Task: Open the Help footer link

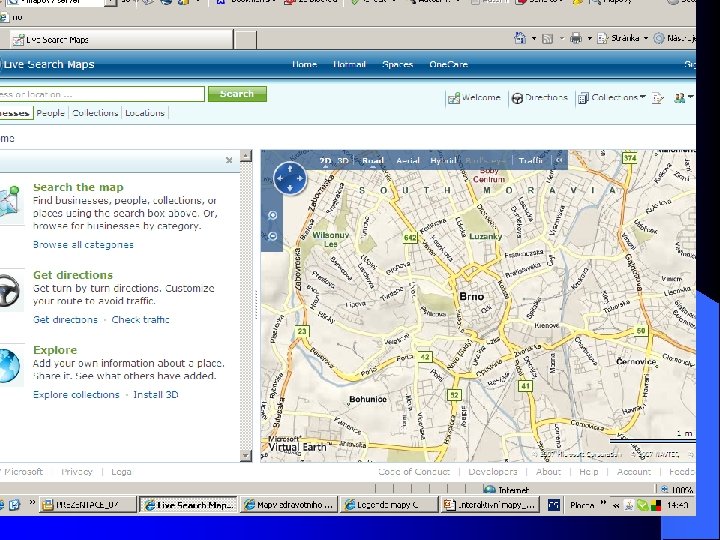Action: pos(589,472)
